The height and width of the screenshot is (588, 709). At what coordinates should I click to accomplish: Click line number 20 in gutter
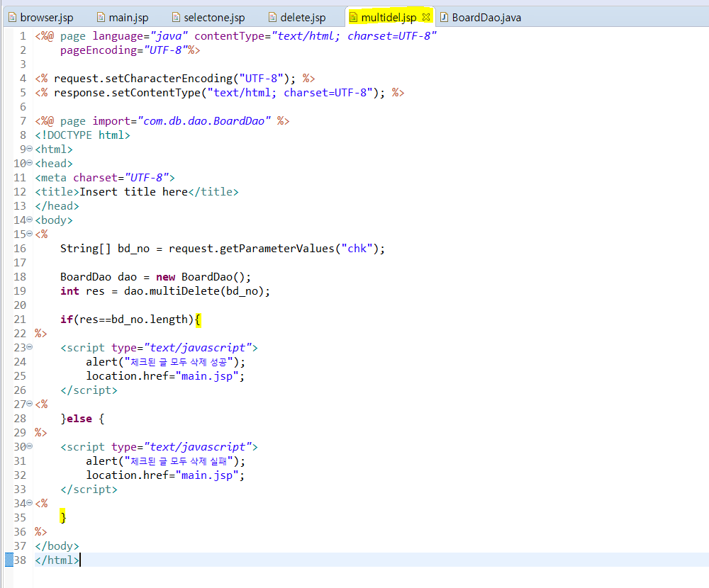click(20, 305)
